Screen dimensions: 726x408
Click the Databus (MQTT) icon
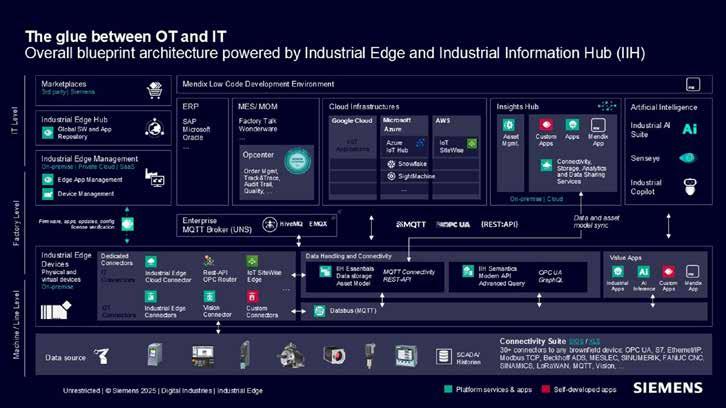pyautogui.click(x=319, y=311)
